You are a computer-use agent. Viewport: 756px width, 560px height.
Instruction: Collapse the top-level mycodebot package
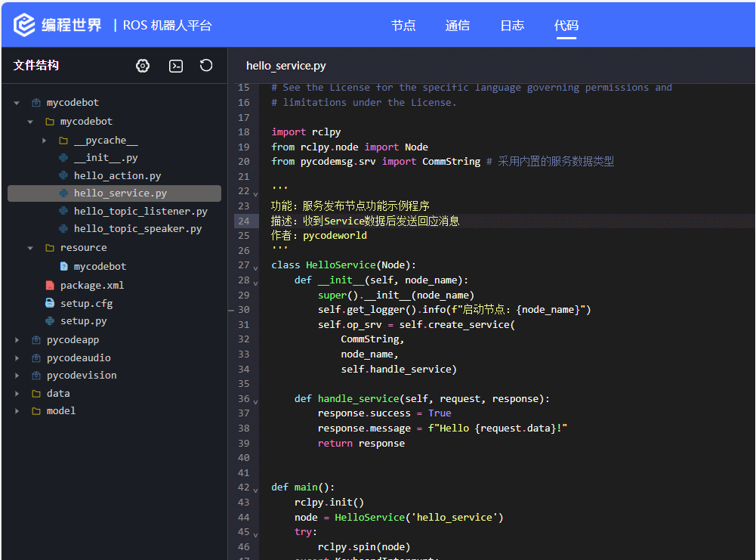tap(17, 103)
